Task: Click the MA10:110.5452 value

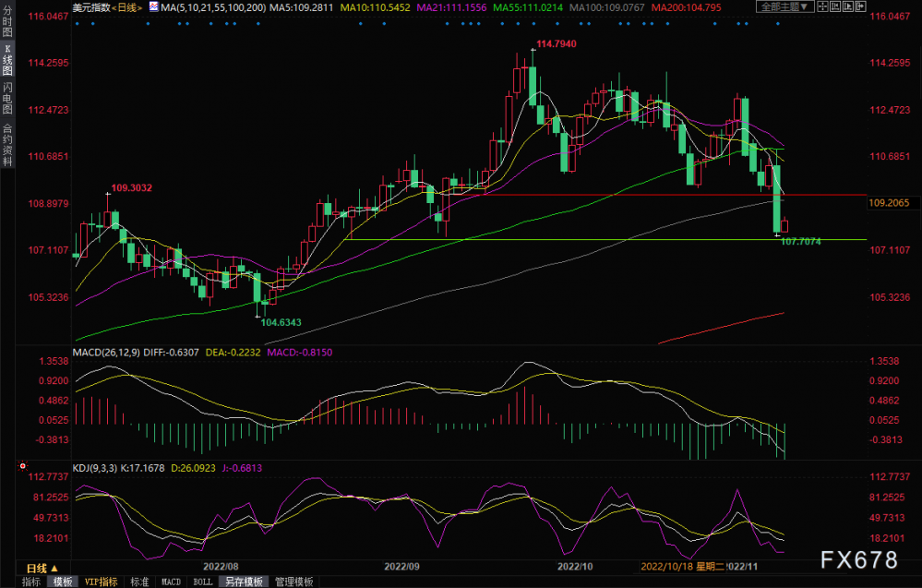Action: pos(375,7)
